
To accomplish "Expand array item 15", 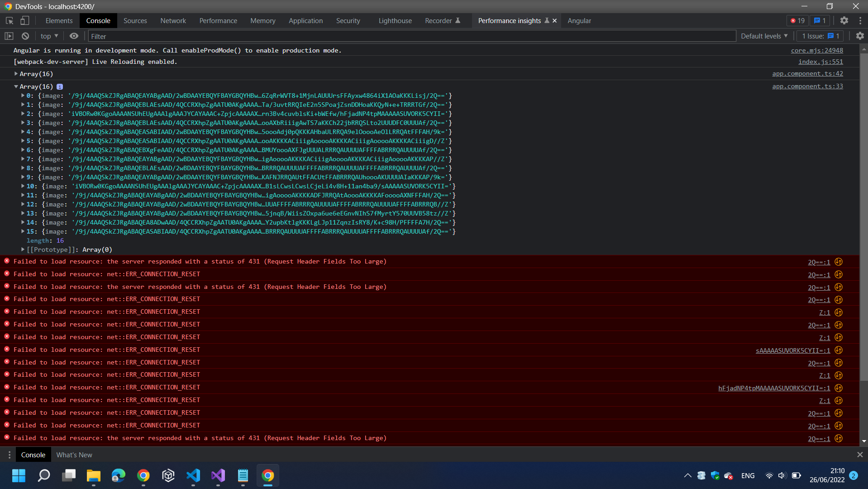I will click(23, 231).
